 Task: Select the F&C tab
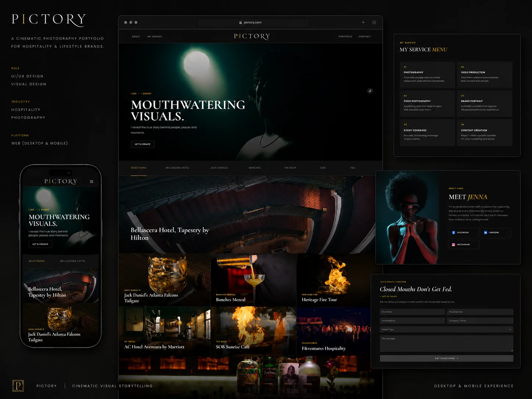pos(353,168)
